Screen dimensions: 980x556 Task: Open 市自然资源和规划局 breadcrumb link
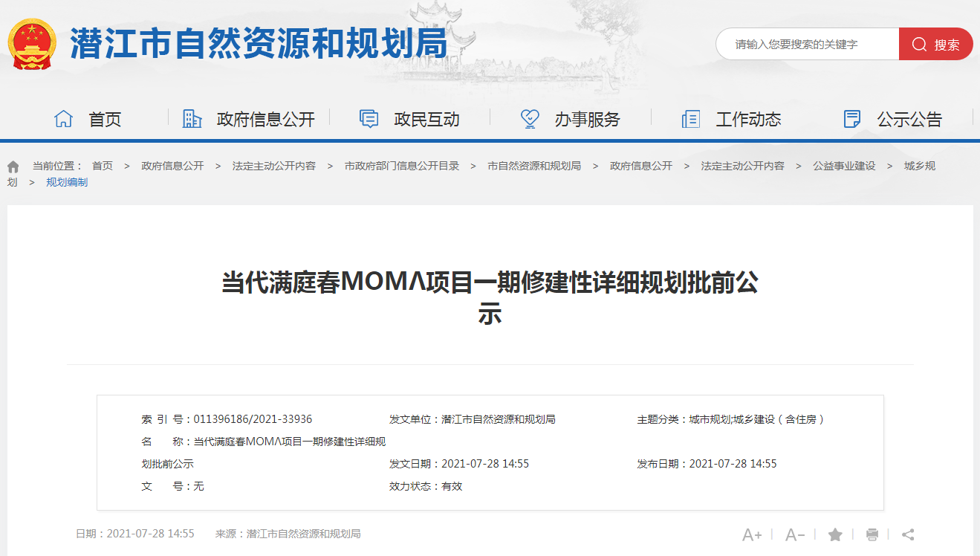click(x=533, y=166)
